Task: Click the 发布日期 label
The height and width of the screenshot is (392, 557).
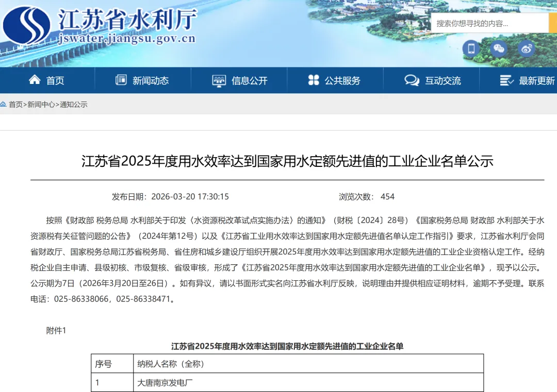Action: pos(129,197)
